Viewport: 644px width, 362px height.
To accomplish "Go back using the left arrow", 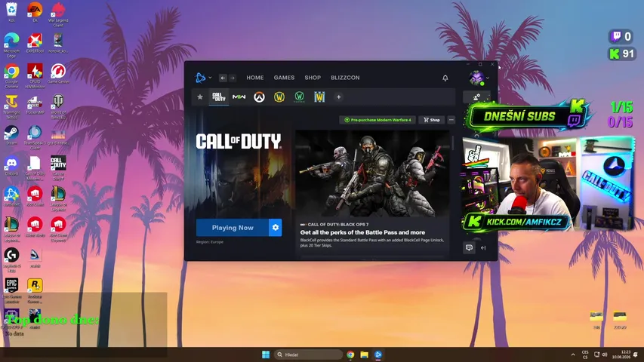I will (x=223, y=78).
